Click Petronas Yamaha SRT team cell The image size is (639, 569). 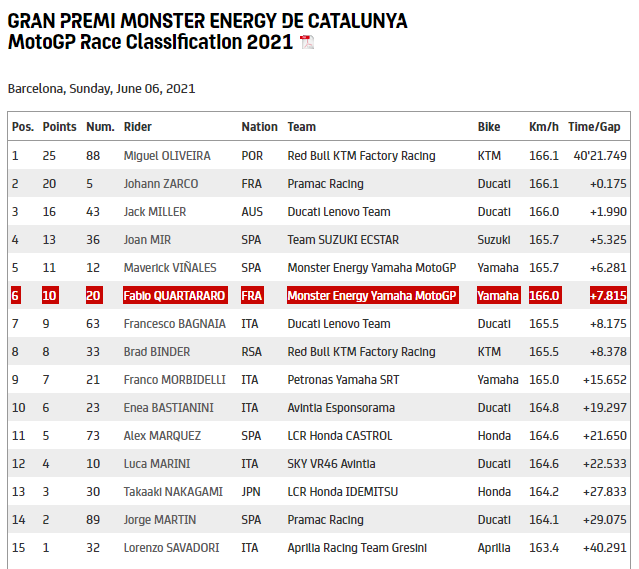point(340,380)
